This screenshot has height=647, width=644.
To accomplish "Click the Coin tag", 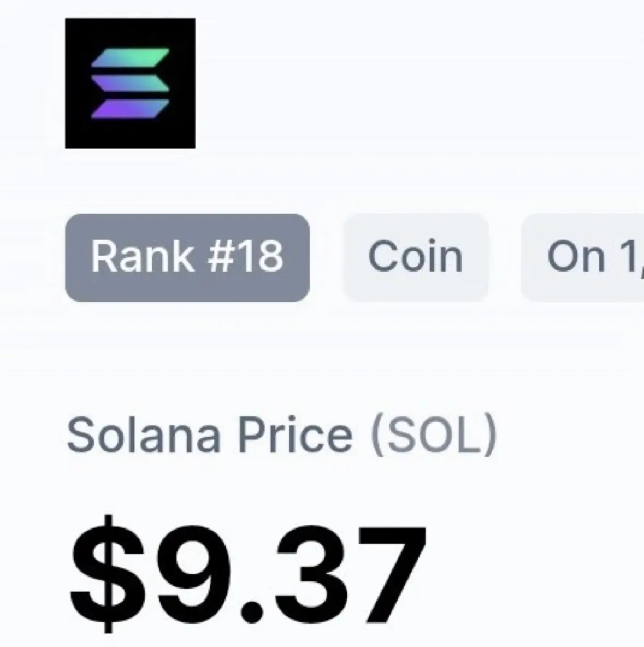I will (415, 257).
